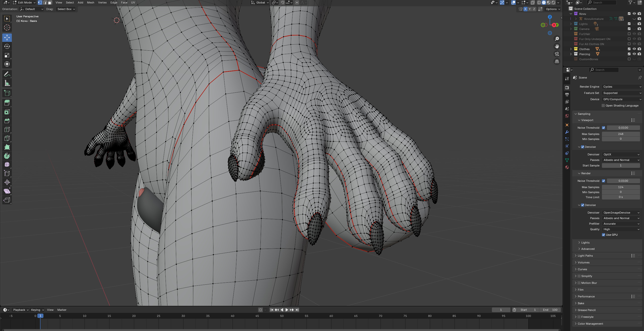Viewport: 644px width, 331px height.
Task: Select the Scale tool
Action: point(7,55)
